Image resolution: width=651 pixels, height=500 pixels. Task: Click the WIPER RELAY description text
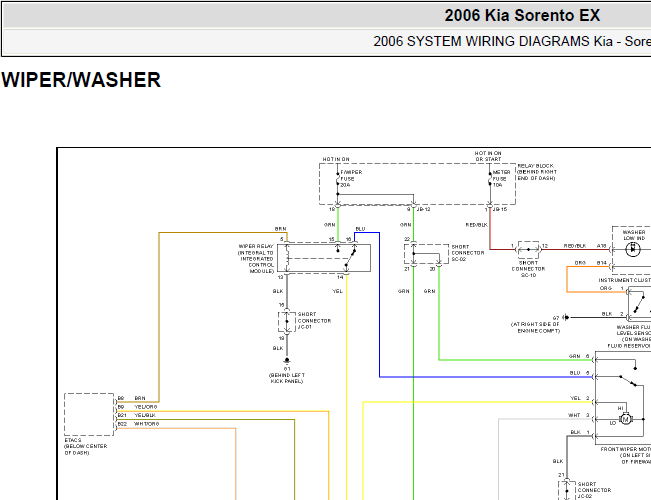[x=256, y=259]
